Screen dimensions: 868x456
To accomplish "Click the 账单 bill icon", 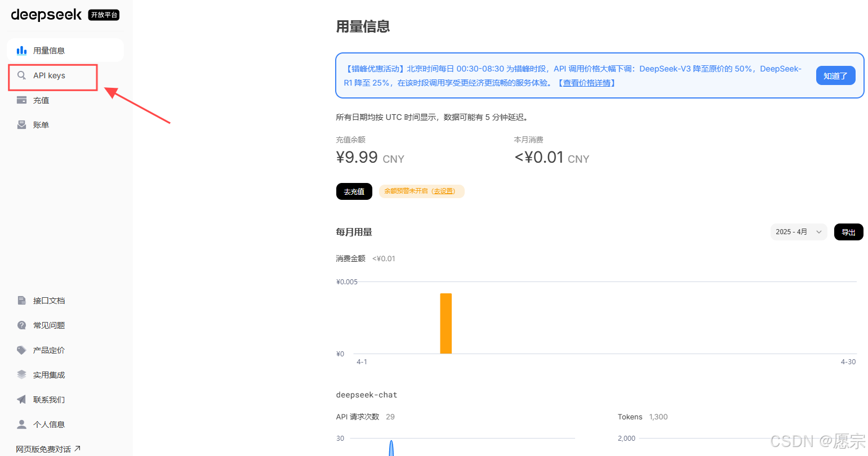I will click(x=22, y=125).
